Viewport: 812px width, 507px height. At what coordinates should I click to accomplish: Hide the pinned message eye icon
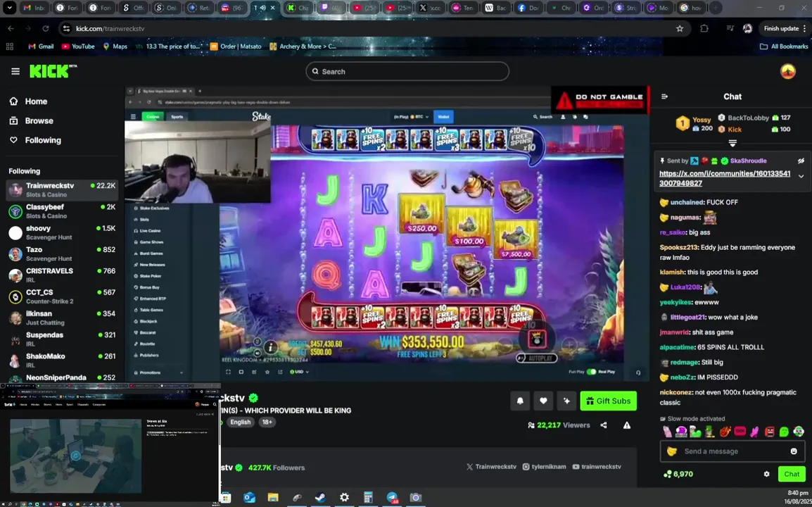801,161
